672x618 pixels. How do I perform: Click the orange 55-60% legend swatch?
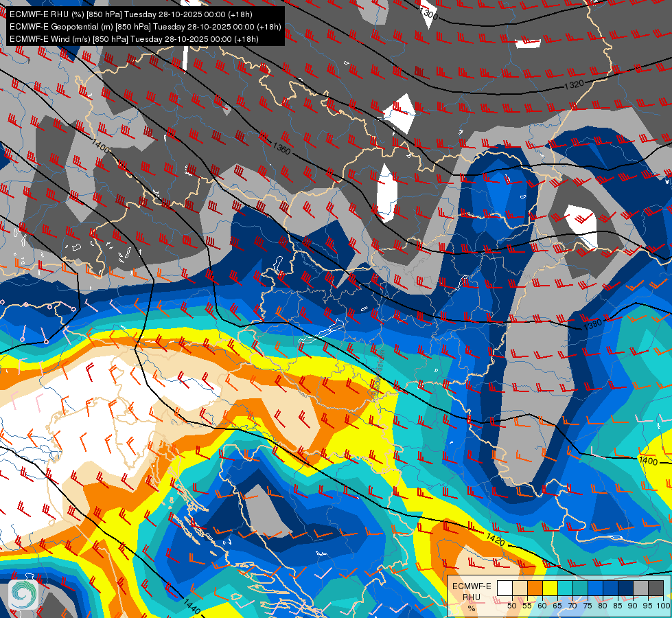point(535,588)
